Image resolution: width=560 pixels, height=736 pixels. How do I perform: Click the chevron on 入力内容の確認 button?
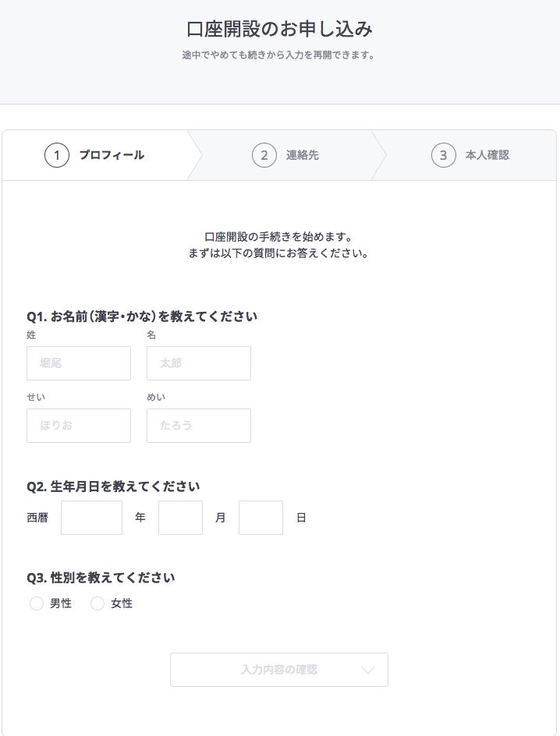point(368,670)
